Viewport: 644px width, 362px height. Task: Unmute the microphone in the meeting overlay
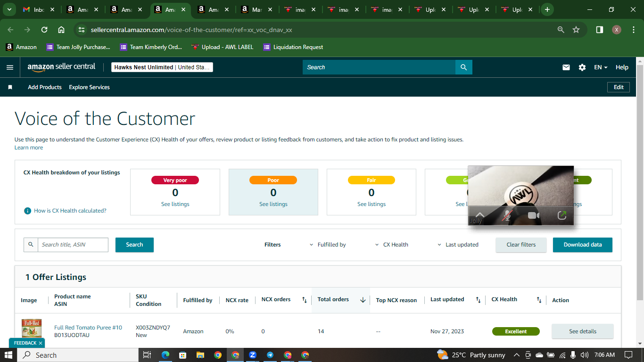(x=507, y=215)
